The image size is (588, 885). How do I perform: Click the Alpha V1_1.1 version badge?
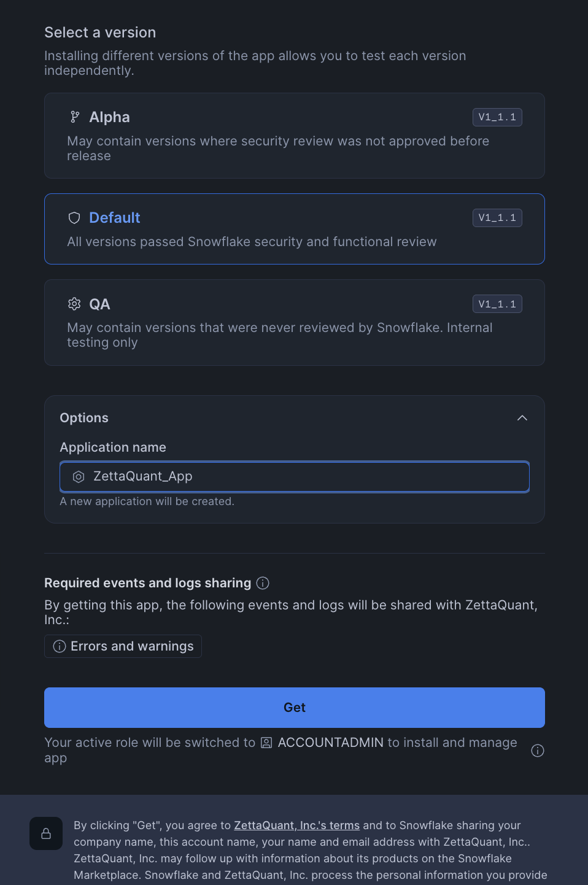(497, 117)
